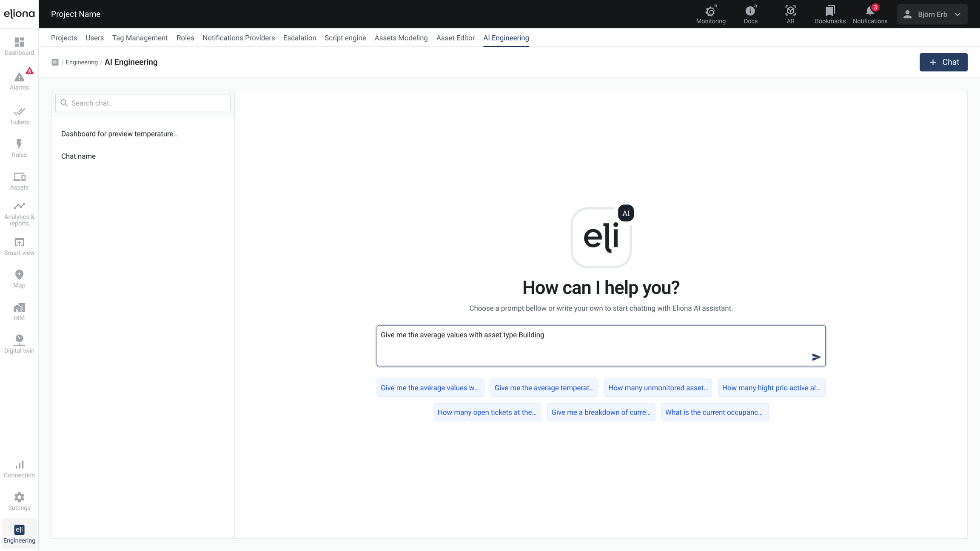Open 'Dashboard for preview temperature..' chat

click(x=119, y=134)
